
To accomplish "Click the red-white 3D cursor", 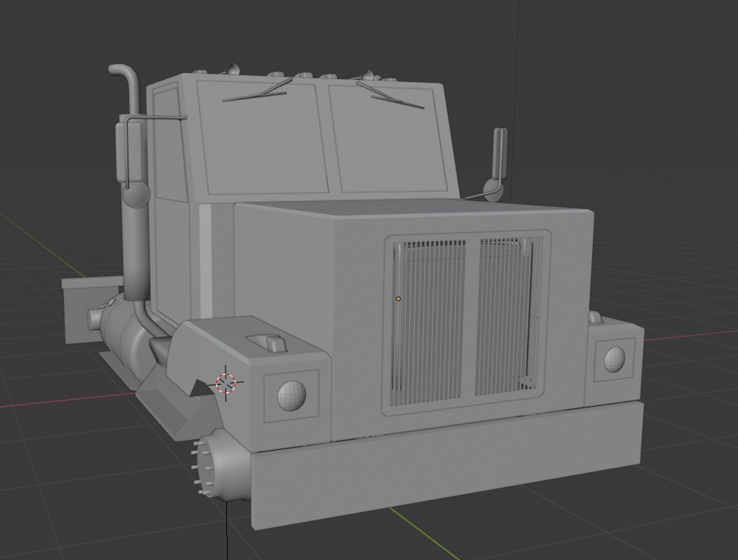I will coord(226,382).
